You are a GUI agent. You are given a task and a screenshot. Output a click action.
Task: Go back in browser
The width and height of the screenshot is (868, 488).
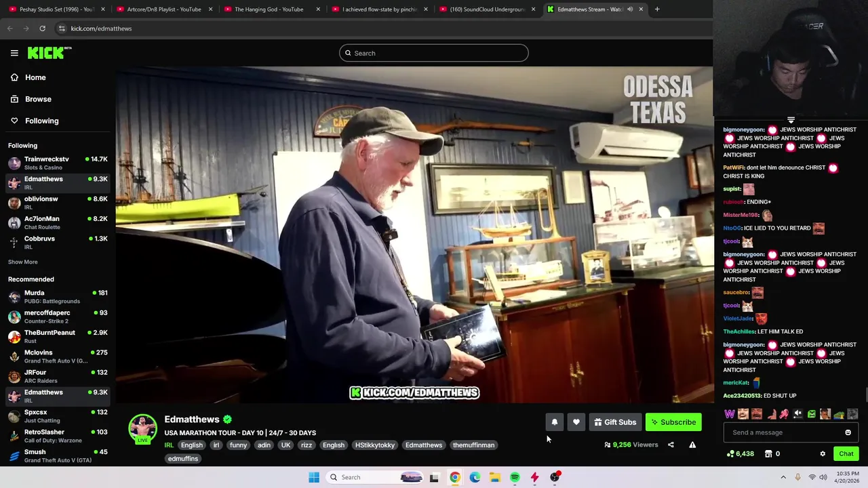click(9, 28)
